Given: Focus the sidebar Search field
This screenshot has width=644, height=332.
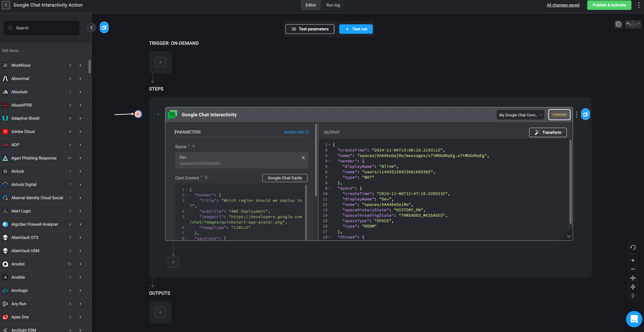Looking at the screenshot, I should pos(41,28).
